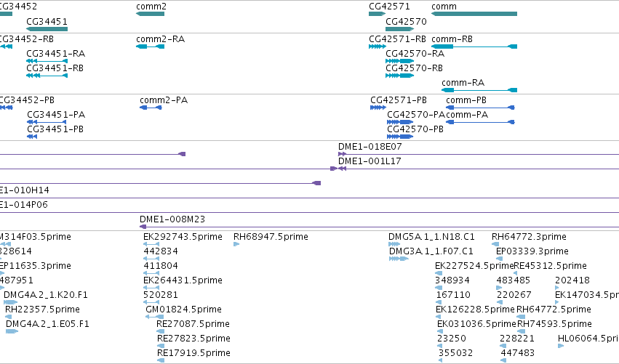Select protein CG34451-PA
This screenshot has width=619, height=364.
[x=47, y=122]
